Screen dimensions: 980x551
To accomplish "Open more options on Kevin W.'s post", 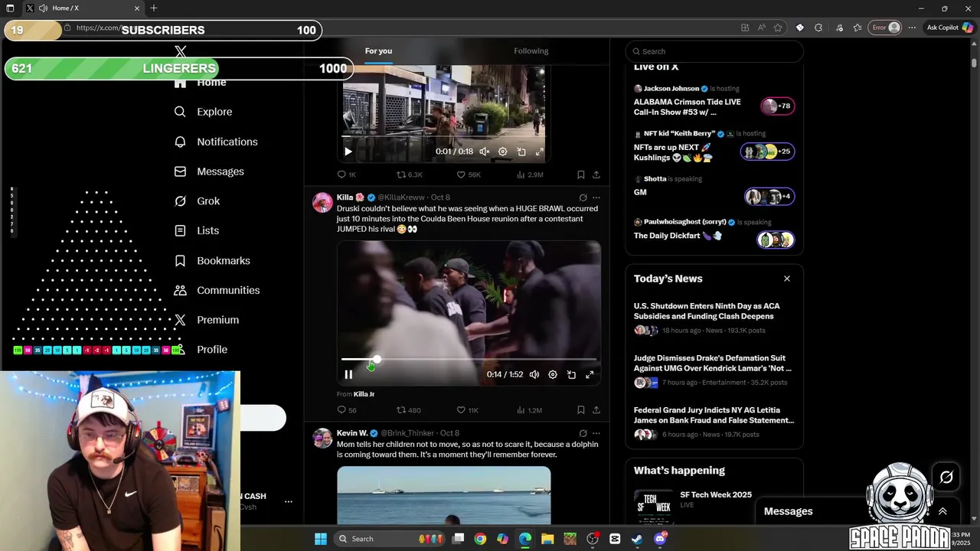I will [596, 433].
